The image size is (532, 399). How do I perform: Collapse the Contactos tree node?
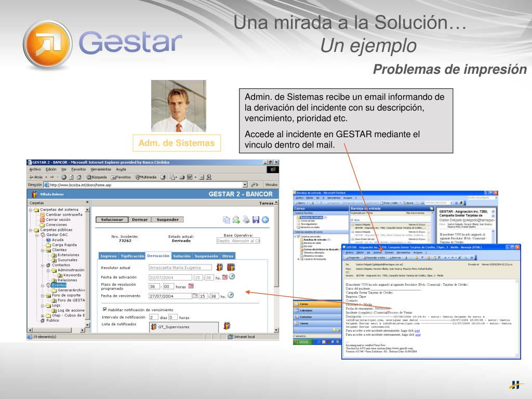(43, 265)
